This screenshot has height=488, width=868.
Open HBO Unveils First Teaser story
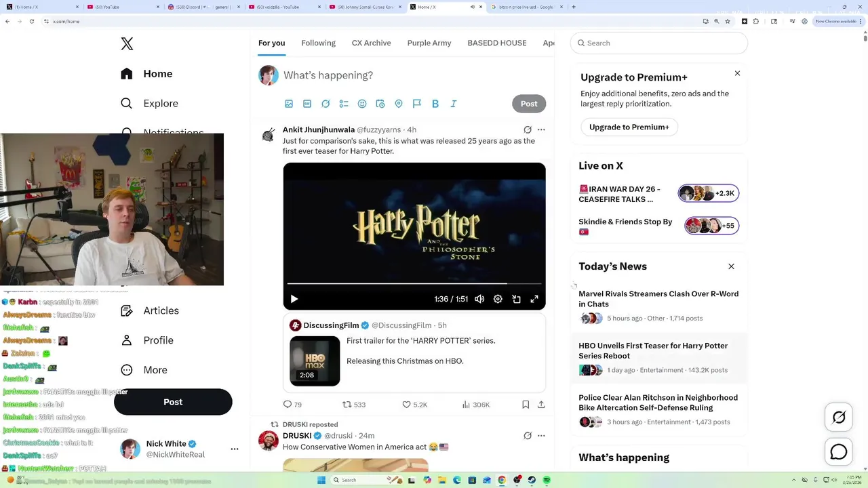tap(658, 358)
